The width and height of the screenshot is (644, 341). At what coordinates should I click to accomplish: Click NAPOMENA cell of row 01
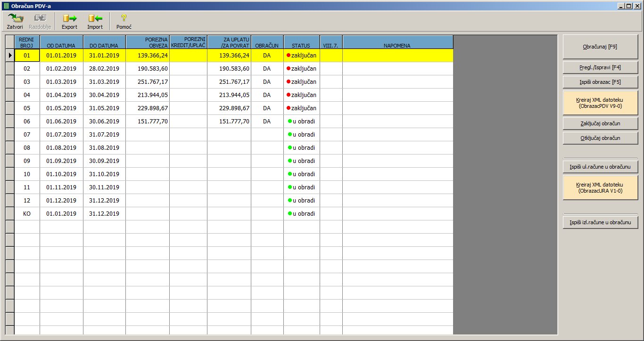tap(398, 55)
